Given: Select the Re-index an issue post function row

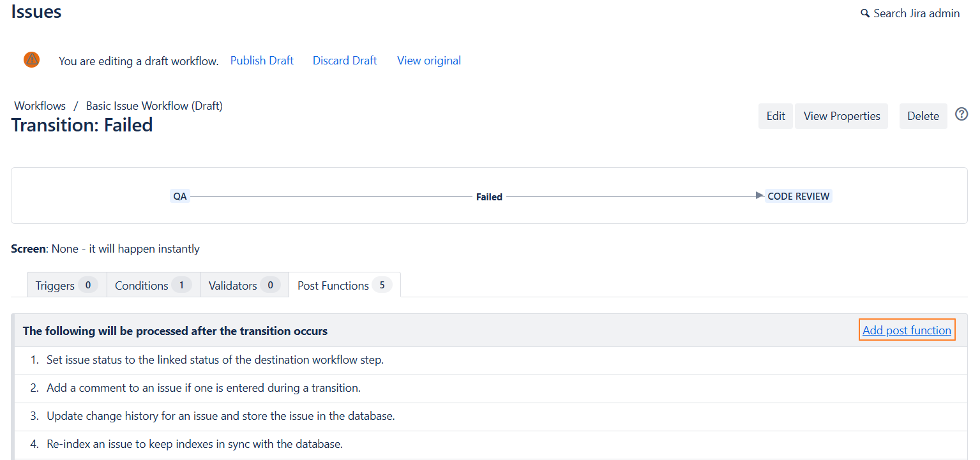Looking at the screenshot, I should pyautogui.click(x=195, y=444).
